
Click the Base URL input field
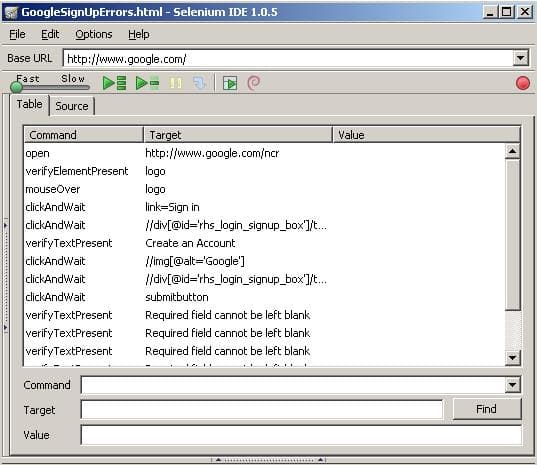click(x=288, y=59)
